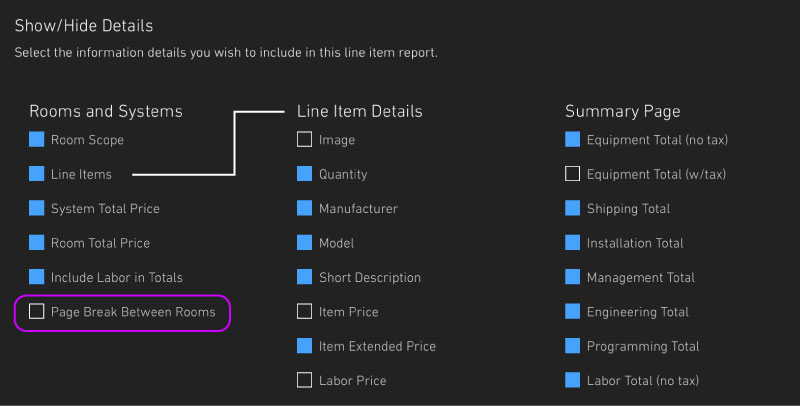
Task: Uncheck Room Total Price
Action: [x=36, y=242]
